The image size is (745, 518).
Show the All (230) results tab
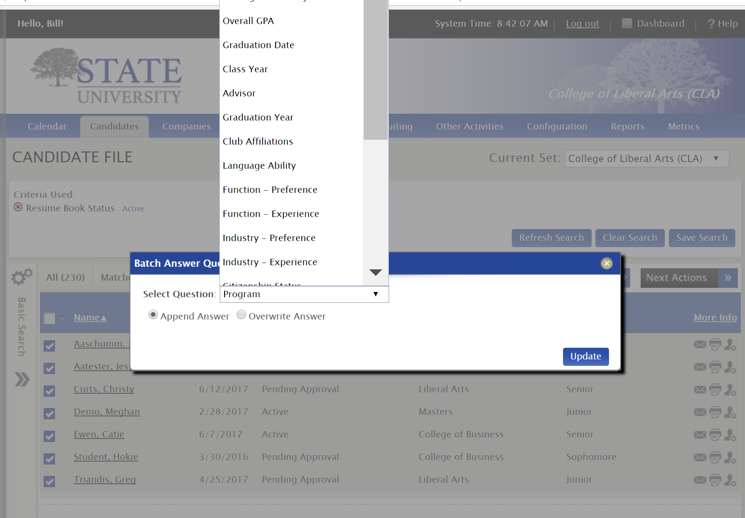[66, 278]
